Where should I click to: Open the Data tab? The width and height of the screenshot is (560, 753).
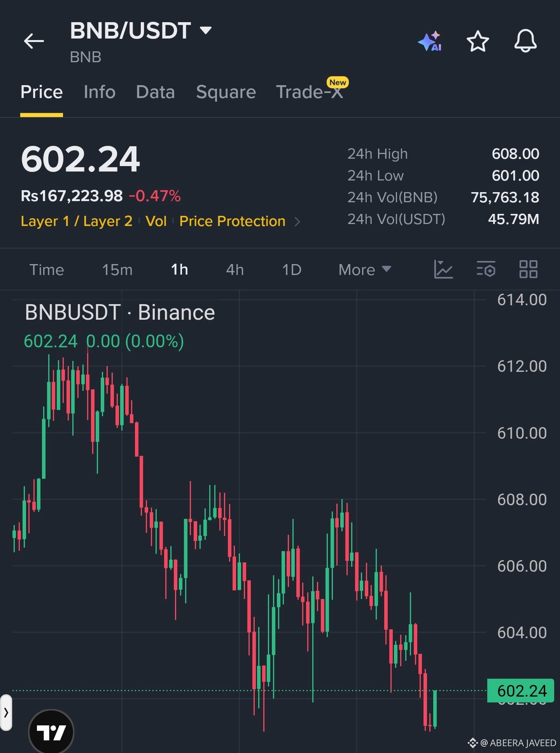(155, 92)
